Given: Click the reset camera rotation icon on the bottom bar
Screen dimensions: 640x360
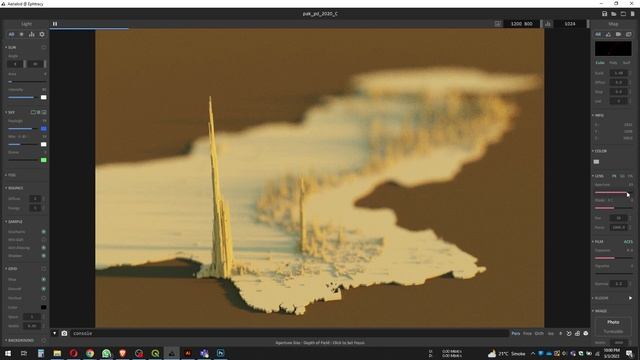Looking at the screenshot, I should pyautogui.click(x=569, y=333).
